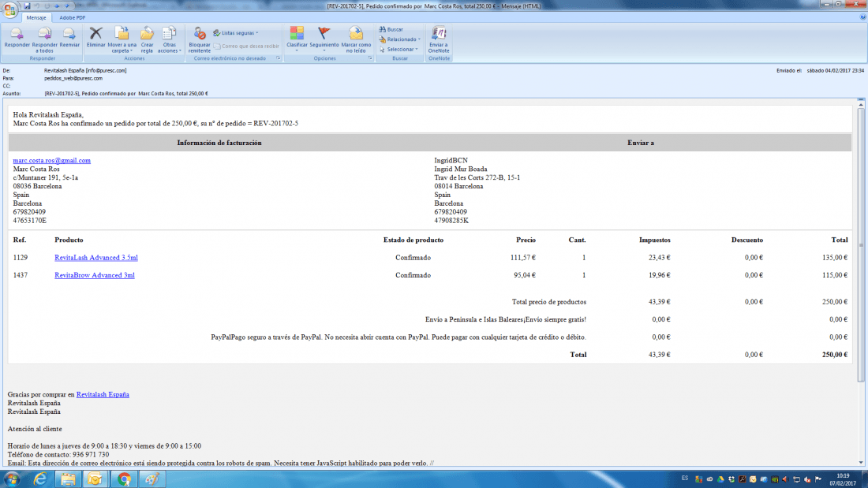
Task: Click the Save icon in quick access toolbar
Action: (x=27, y=6)
